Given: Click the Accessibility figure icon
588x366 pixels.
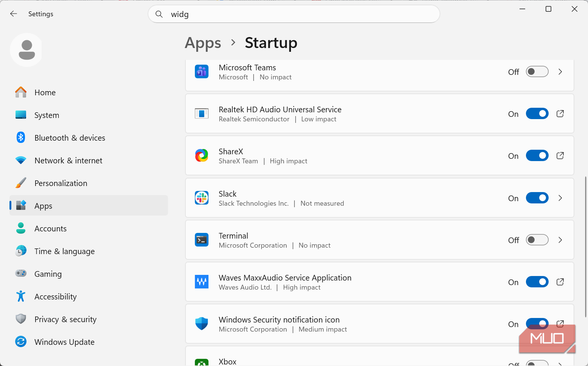Looking at the screenshot, I should click(x=21, y=296).
